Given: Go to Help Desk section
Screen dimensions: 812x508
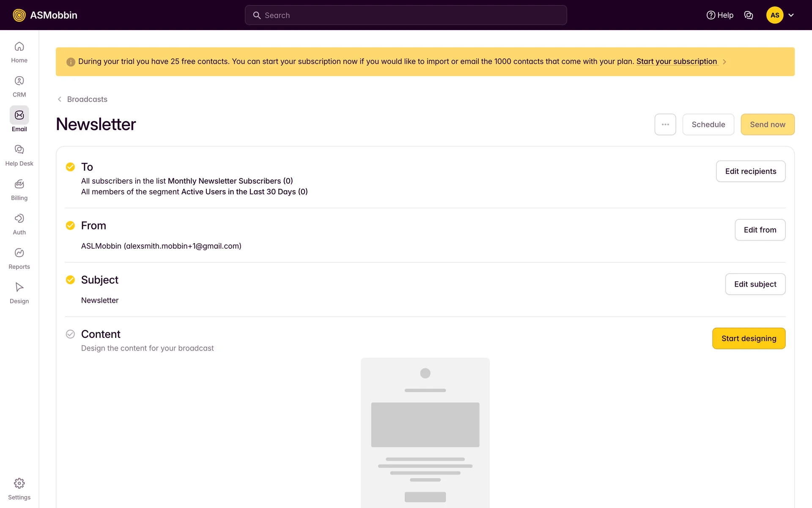Looking at the screenshot, I should [x=19, y=149].
